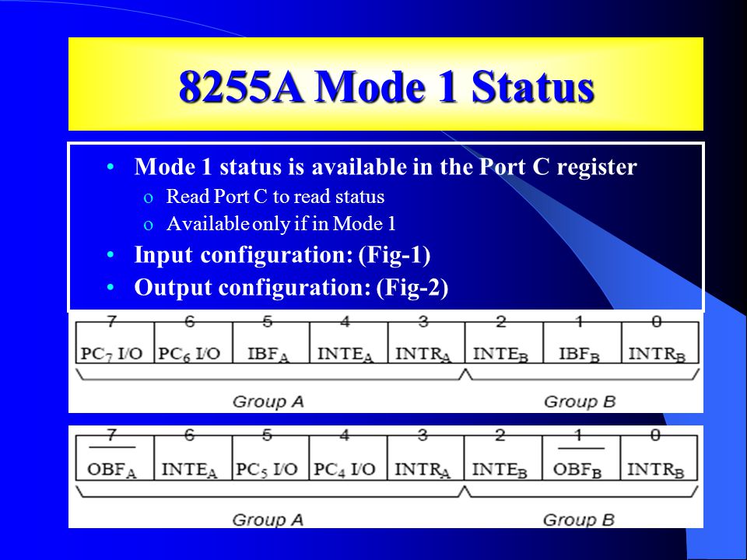The width and height of the screenshot is (747, 560).
Task: Click the "PC6 I/O" register cell
Action: tap(193, 343)
